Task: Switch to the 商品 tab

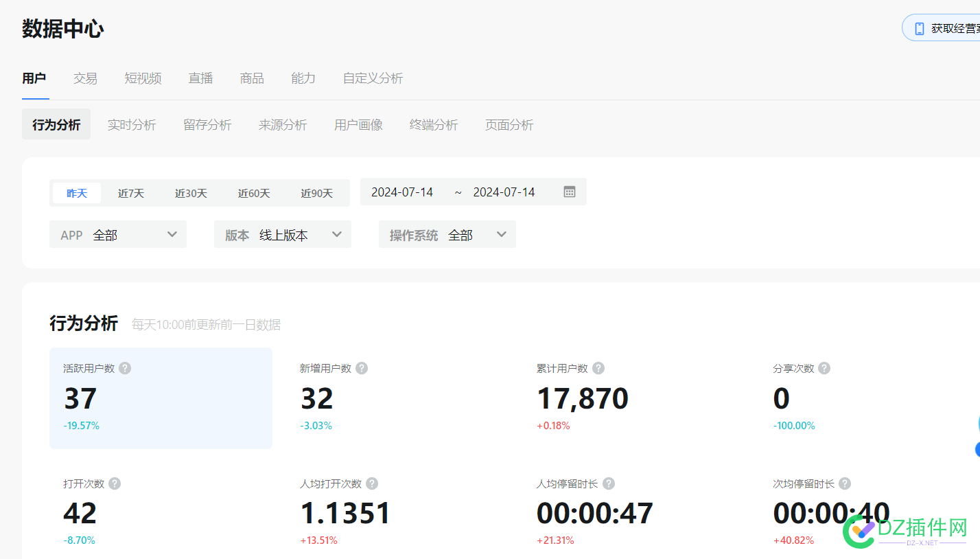Action: point(252,78)
